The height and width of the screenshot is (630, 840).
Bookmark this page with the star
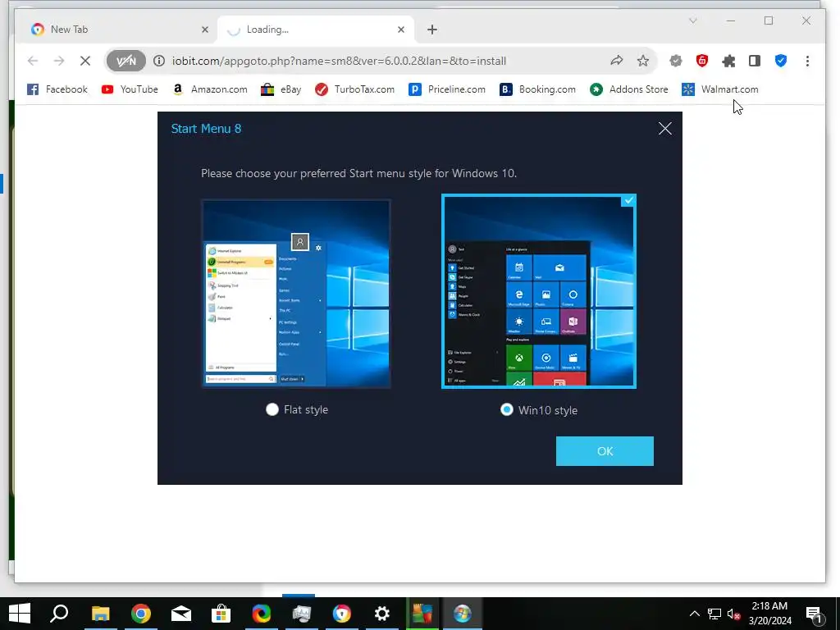point(643,61)
